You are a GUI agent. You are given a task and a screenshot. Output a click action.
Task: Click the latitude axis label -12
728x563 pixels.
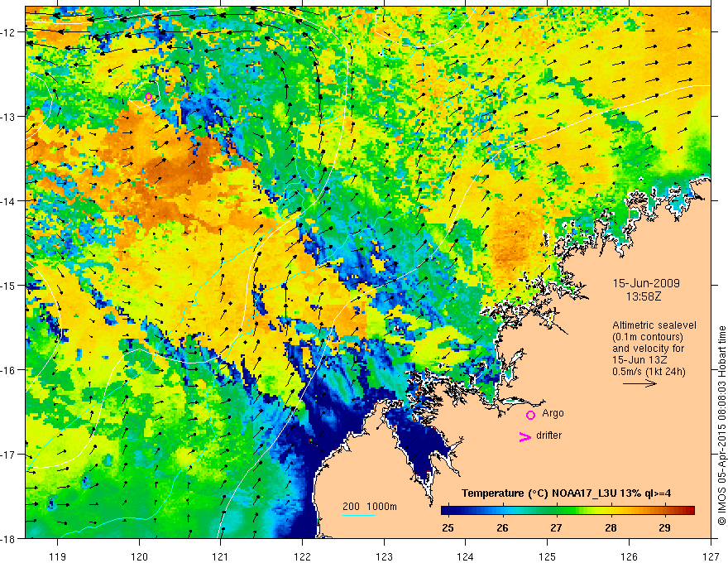(9, 32)
